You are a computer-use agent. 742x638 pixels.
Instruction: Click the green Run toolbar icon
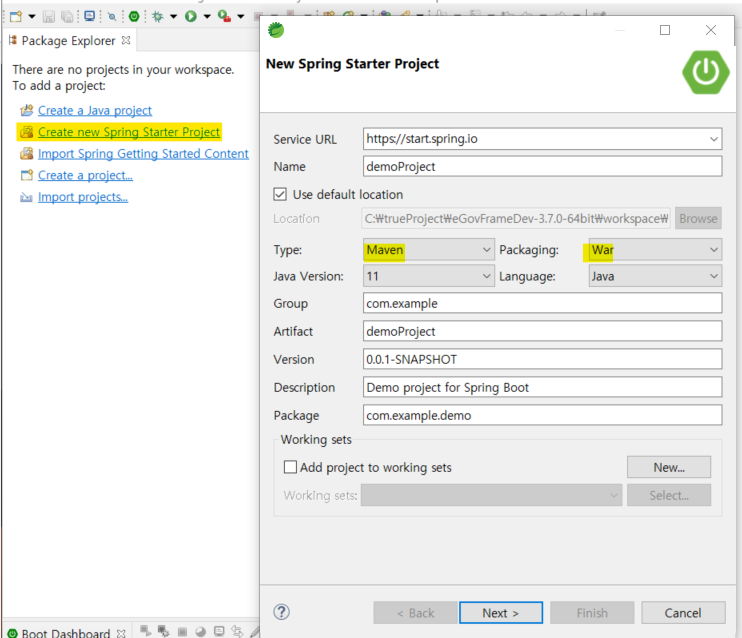pos(191,17)
